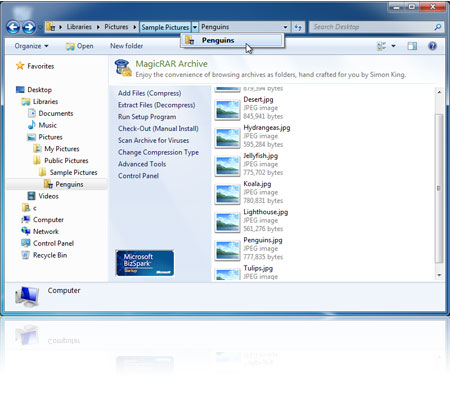450x400 pixels.
Task: Select the Desert.jpg thumbnail
Action: tap(227, 110)
